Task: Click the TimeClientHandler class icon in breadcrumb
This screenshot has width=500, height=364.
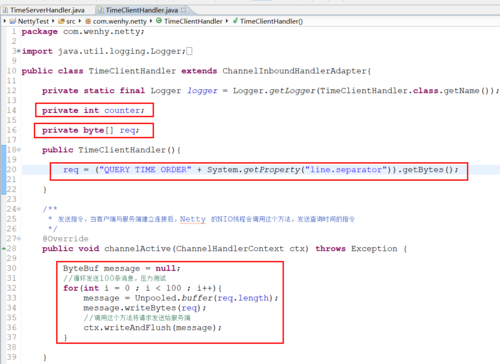Action: coord(159,21)
